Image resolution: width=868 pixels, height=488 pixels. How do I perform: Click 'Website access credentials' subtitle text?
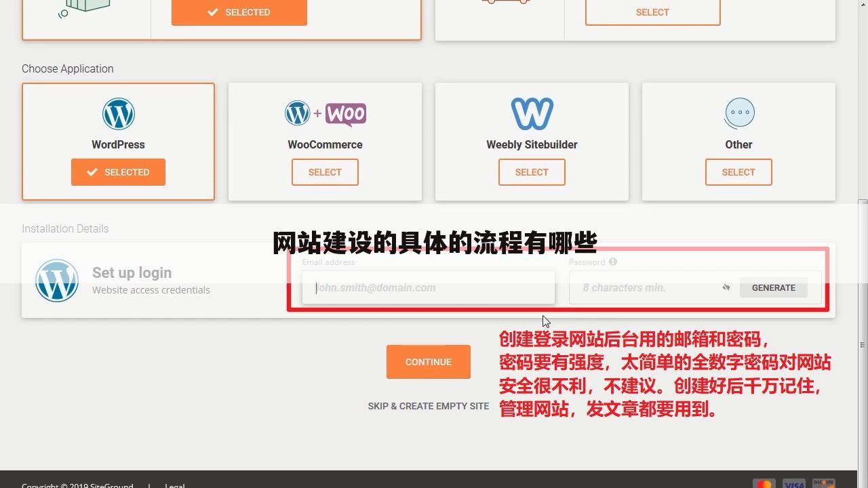(151, 290)
